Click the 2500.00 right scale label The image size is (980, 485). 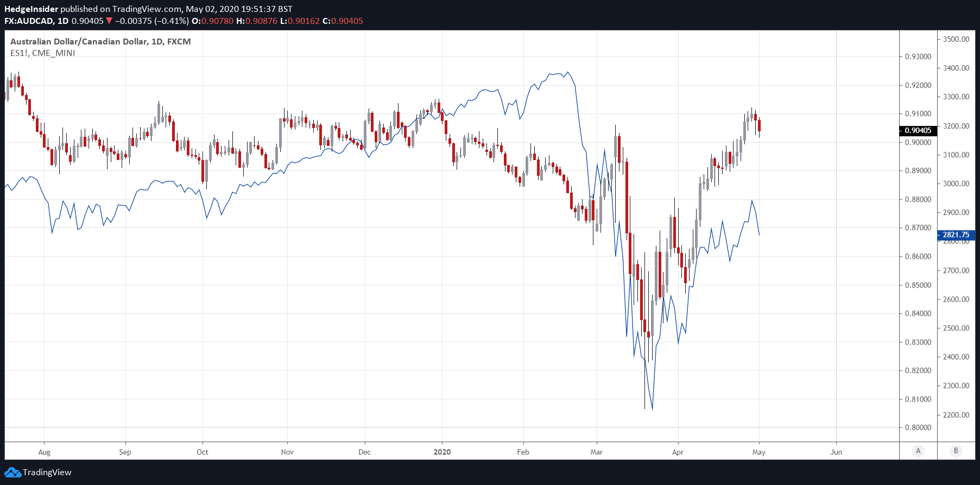coord(956,328)
